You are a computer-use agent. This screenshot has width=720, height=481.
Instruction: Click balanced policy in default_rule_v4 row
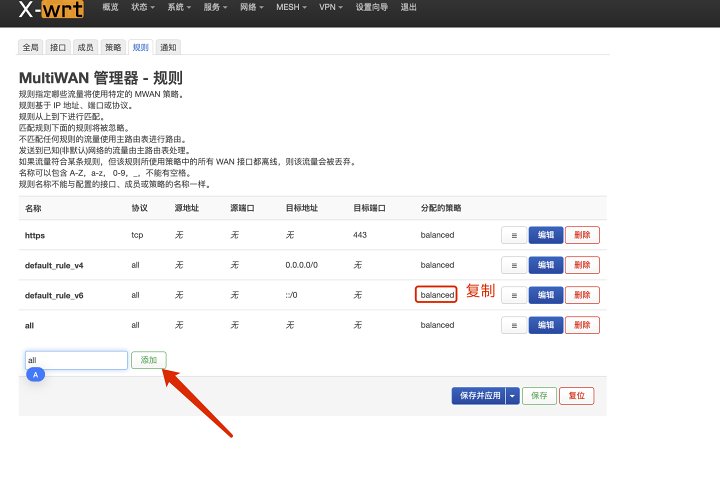[x=437, y=265]
